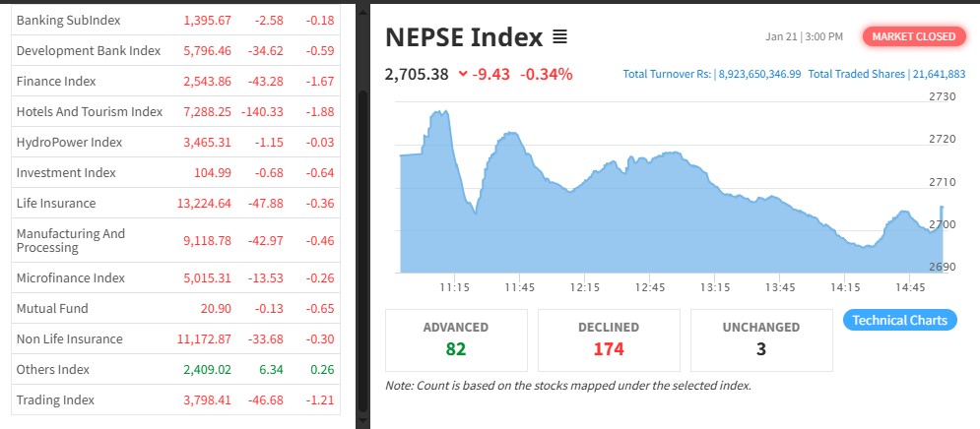Open the NEPSE Index hamburger menu icon
Viewport: 980px width, 429px height.
[x=559, y=37]
